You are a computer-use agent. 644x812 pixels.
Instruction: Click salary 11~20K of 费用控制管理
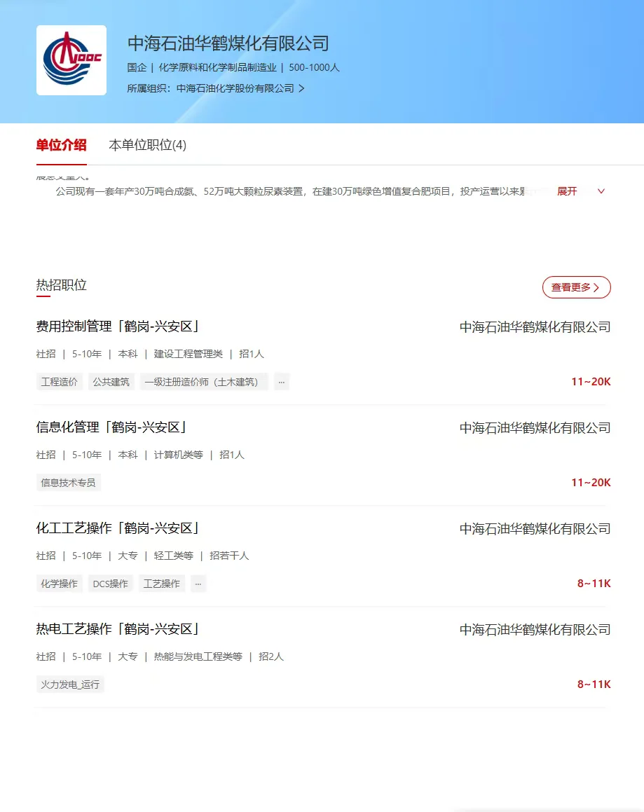(591, 382)
